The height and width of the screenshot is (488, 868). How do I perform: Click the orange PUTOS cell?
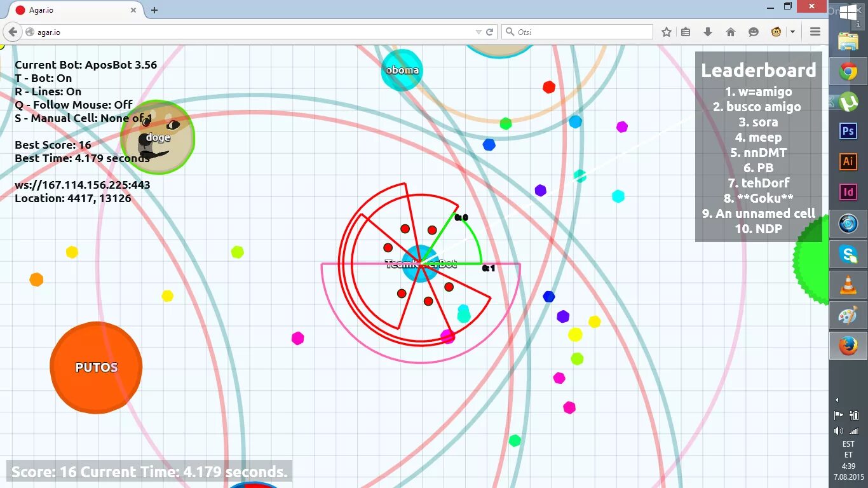(96, 367)
